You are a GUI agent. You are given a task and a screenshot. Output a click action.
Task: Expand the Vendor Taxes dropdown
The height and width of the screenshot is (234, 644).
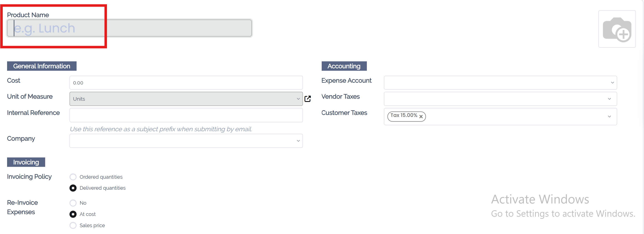609,99
